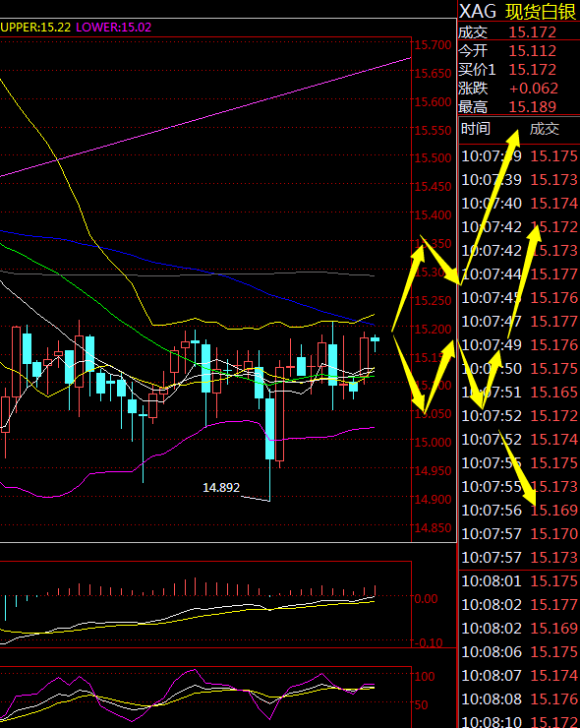Select the 14.850 price axis label
This screenshot has height=728, width=580.
pos(433,528)
